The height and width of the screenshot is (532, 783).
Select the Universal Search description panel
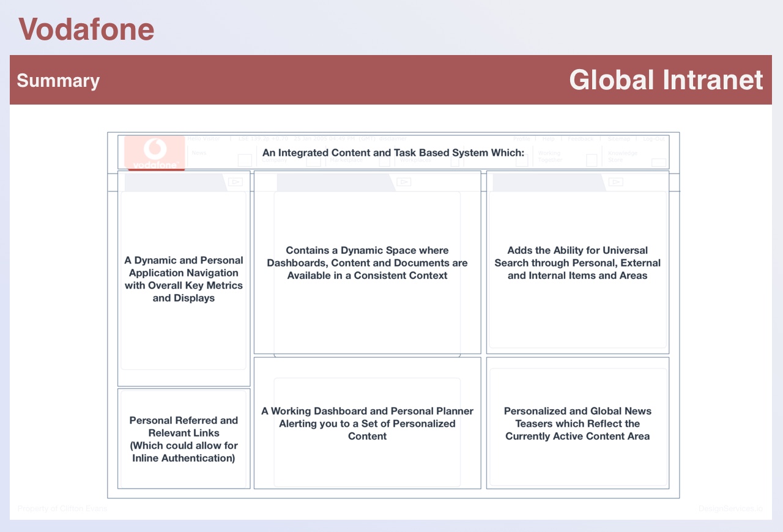click(x=577, y=263)
